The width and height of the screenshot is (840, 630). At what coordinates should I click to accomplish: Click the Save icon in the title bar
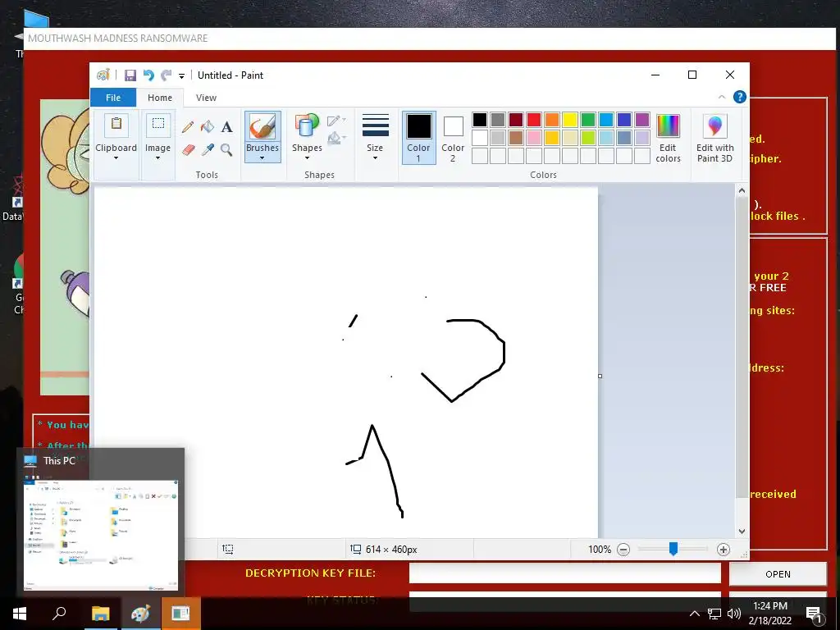pos(130,75)
